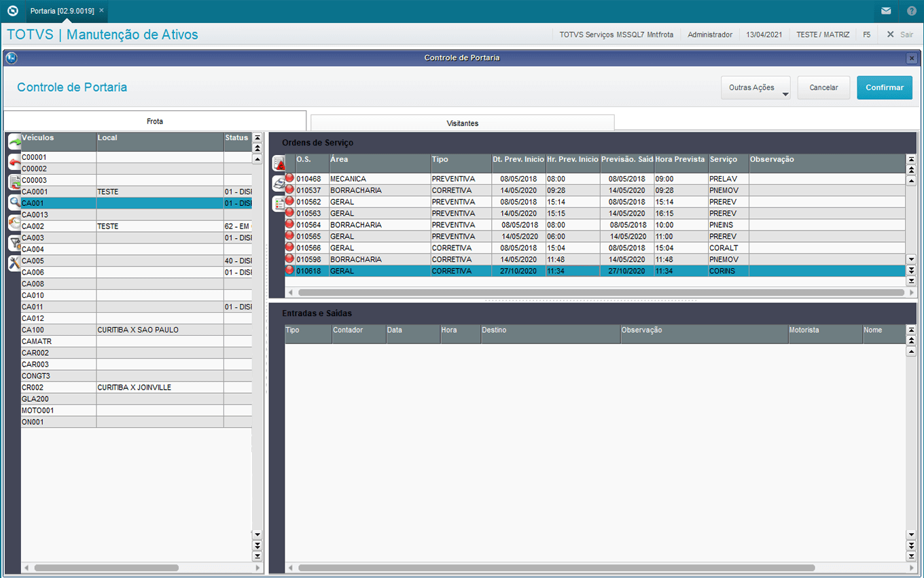
Task: Click the horizontal scrollbar under Veículos list
Action: pos(106,567)
